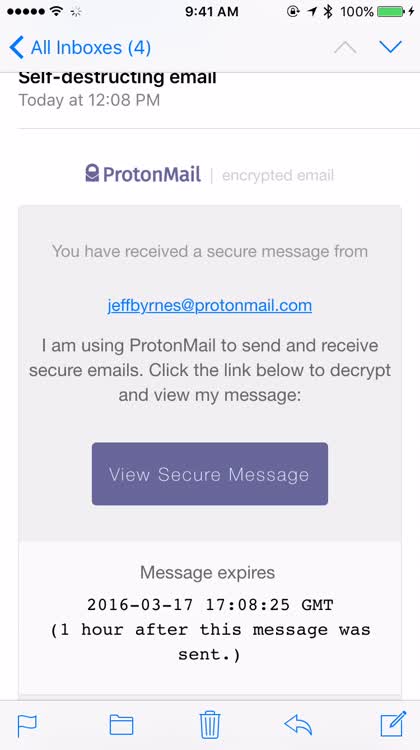The width and height of the screenshot is (420, 750).
Task: Tap the back chevron arrow
Action: (16, 47)
